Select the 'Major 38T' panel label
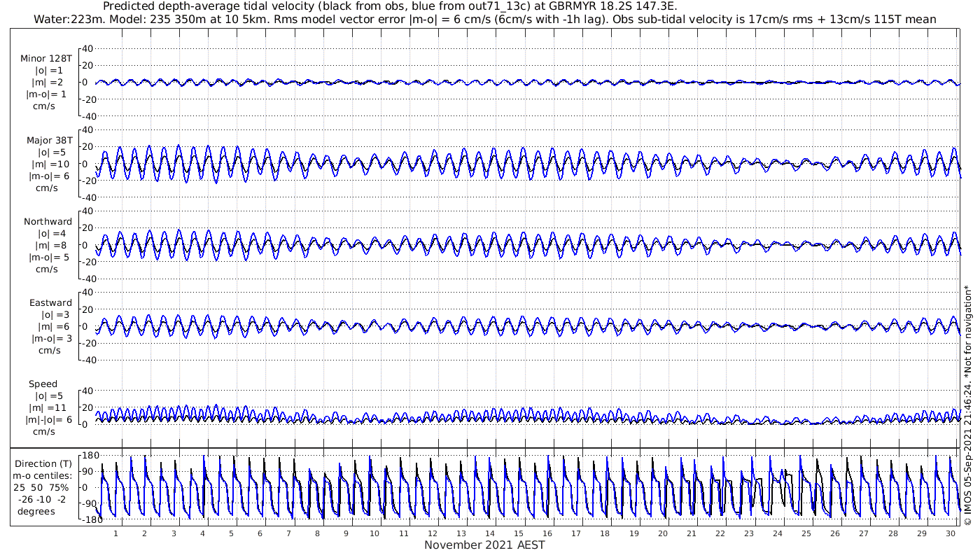 point(48,140)
